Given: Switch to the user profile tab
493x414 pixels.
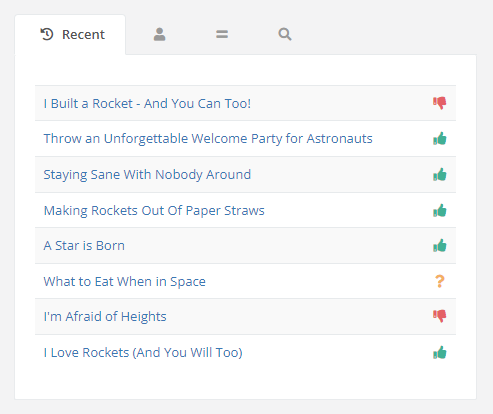Looking at the screenshot, I should (159, 34).
